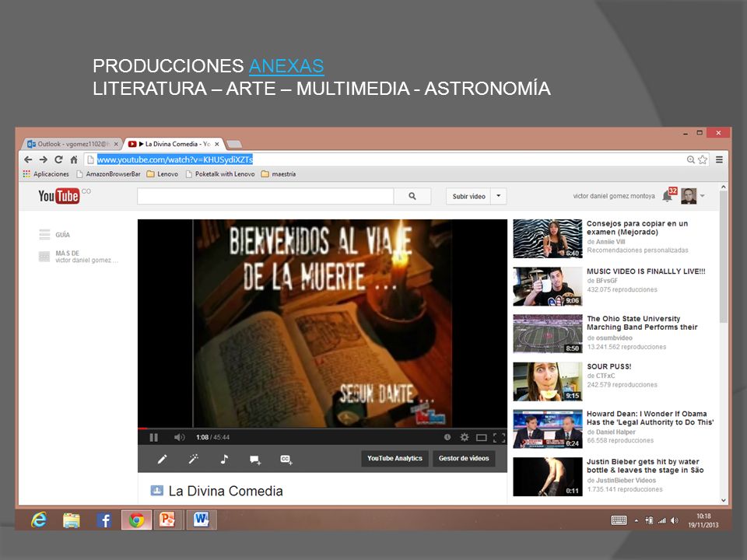This screenshot has width=747, height=560.
Task: Close the Outlook tab
Action: pos(116,144)
